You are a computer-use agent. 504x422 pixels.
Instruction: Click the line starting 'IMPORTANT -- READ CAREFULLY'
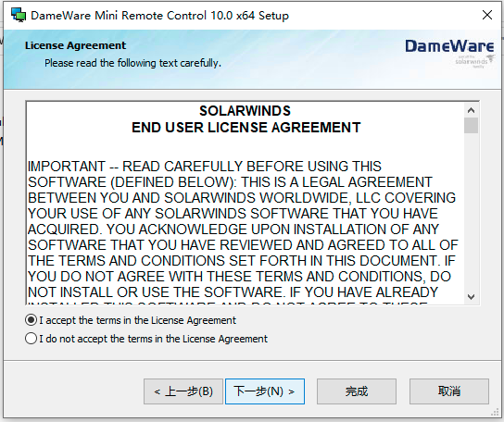(205, 167)
